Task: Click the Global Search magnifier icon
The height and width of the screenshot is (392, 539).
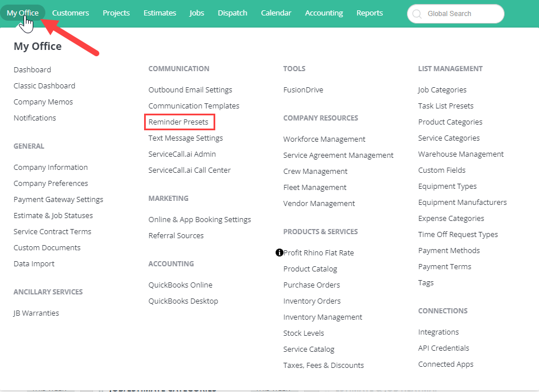Action: (x=417, y=14)
